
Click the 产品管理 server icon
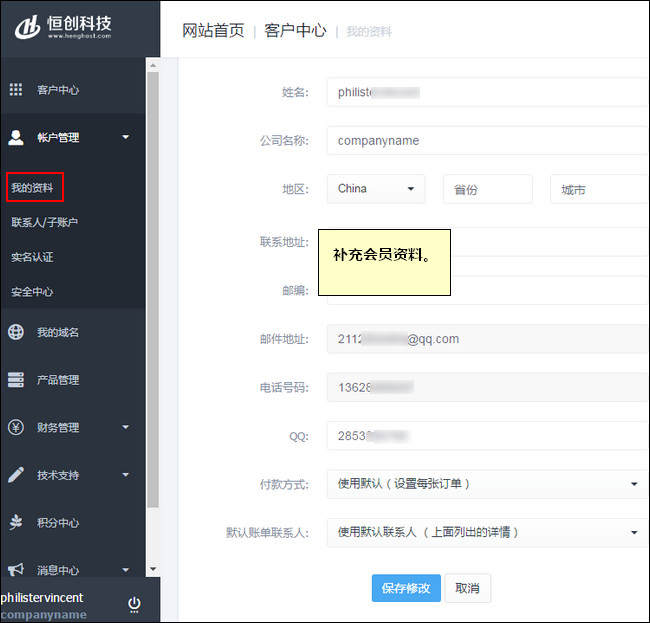point(16,380)
